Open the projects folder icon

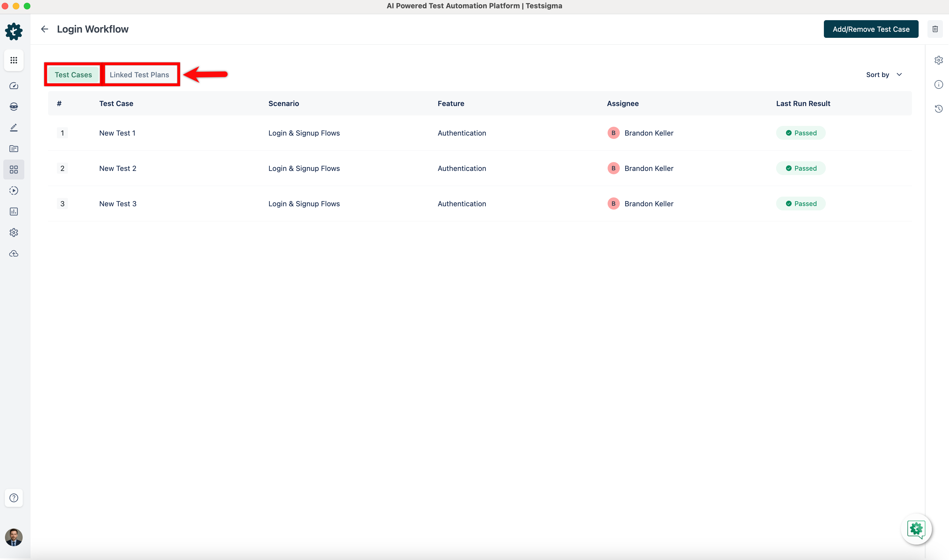pyautogui.click(x=14, y=149)
